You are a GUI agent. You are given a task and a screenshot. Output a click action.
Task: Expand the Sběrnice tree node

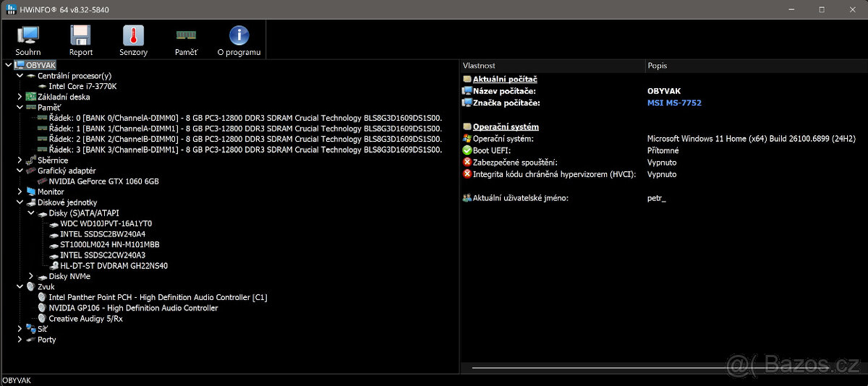(20, 160)
